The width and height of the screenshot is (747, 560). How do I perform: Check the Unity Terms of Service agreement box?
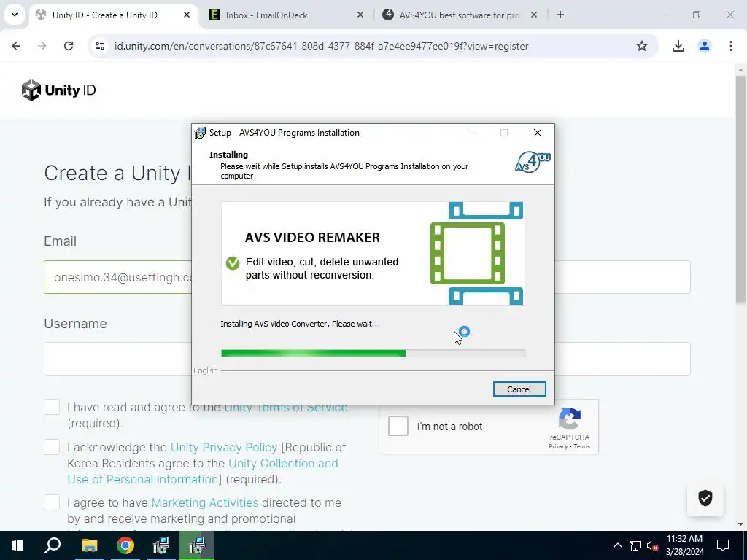[52, 407]
